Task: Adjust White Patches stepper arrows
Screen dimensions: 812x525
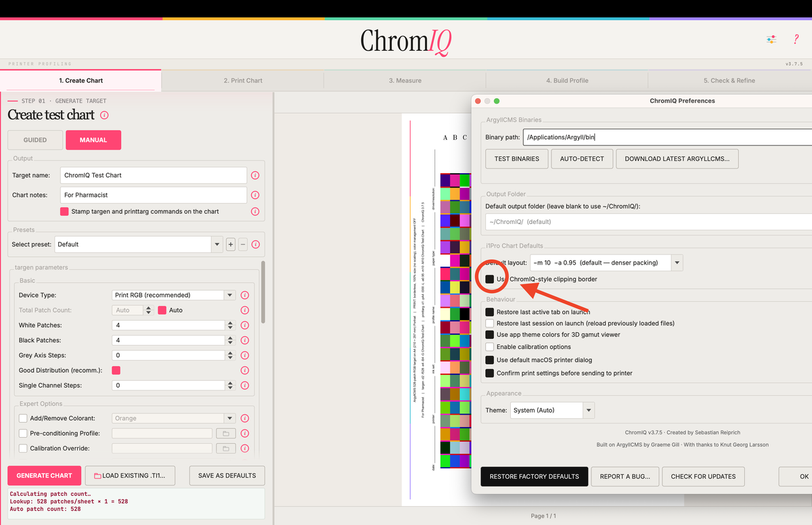Action: pos(230,325)
